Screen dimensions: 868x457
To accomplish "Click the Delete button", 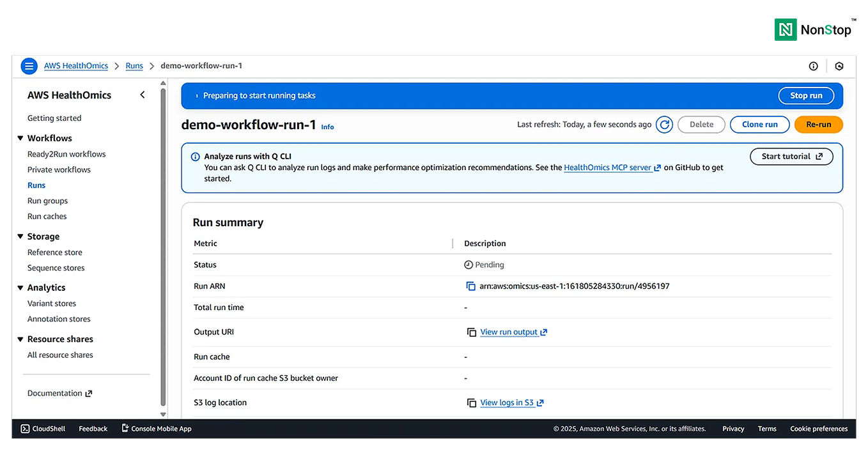I will [x=701, y=125].
